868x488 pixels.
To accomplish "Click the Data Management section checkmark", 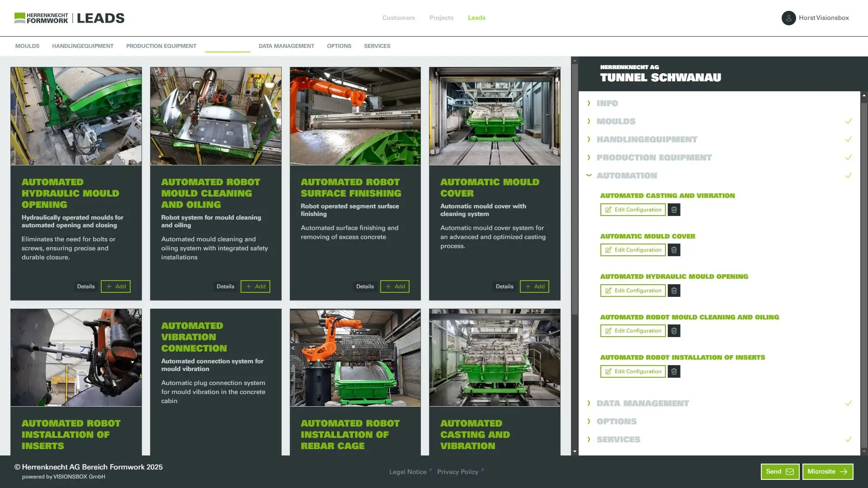I will coord(848,403).
